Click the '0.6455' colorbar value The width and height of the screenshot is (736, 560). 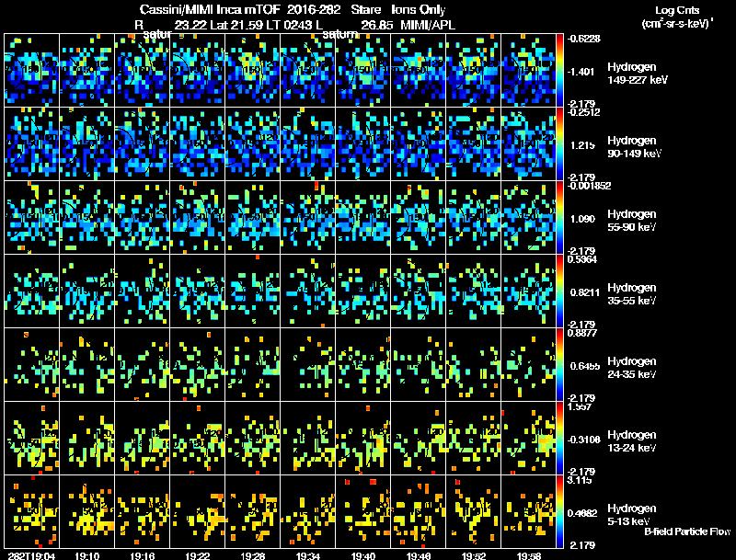coord(585,366)
